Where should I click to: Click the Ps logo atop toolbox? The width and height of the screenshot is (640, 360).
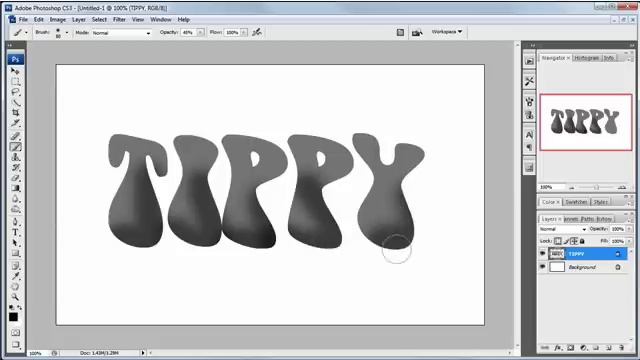coord(16,59)
